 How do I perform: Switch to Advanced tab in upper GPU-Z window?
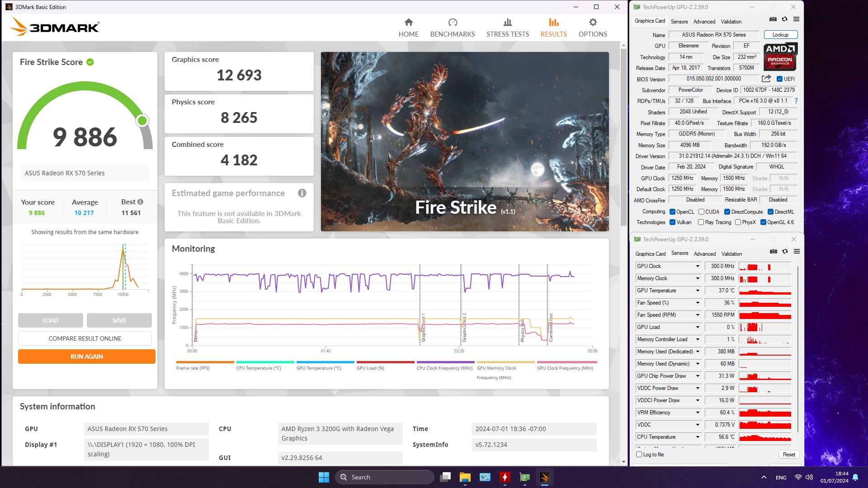coord(704,22)
